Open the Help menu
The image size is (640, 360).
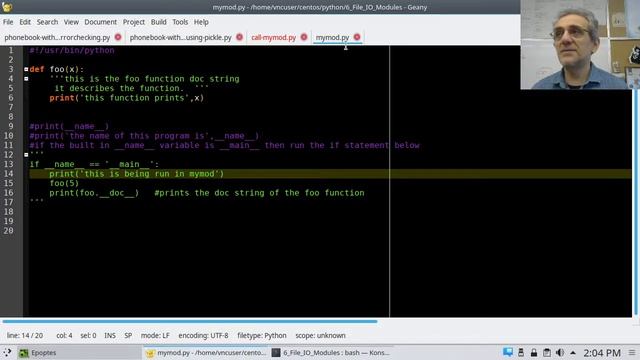point(201,22)
